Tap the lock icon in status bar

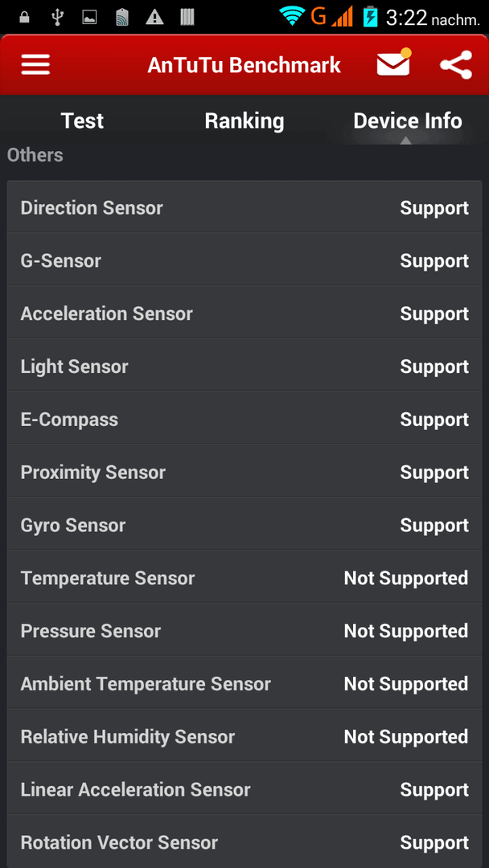click(x=24, y=17)
